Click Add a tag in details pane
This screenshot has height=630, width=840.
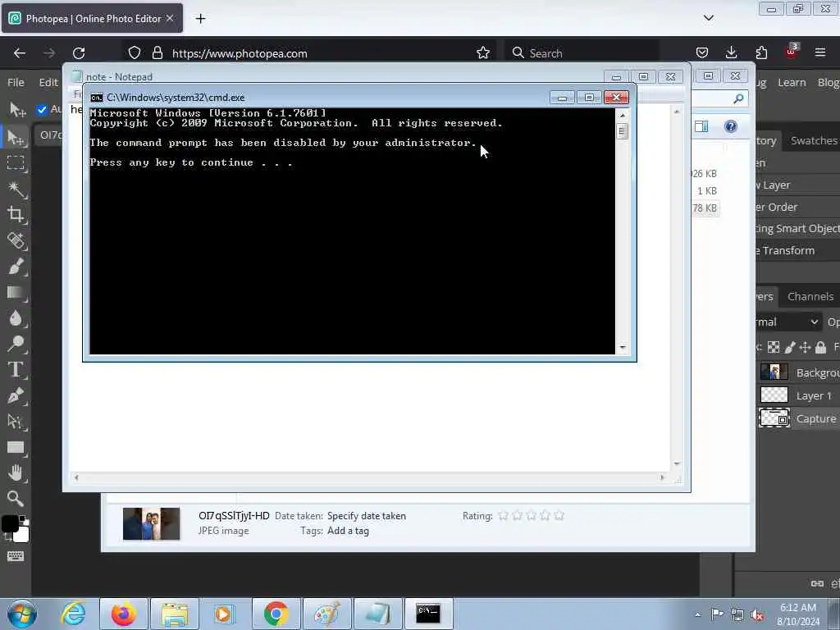348,531
